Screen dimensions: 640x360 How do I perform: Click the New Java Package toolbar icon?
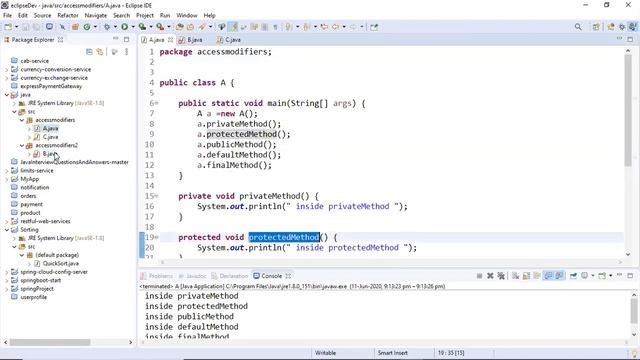(x=75, y=27)
